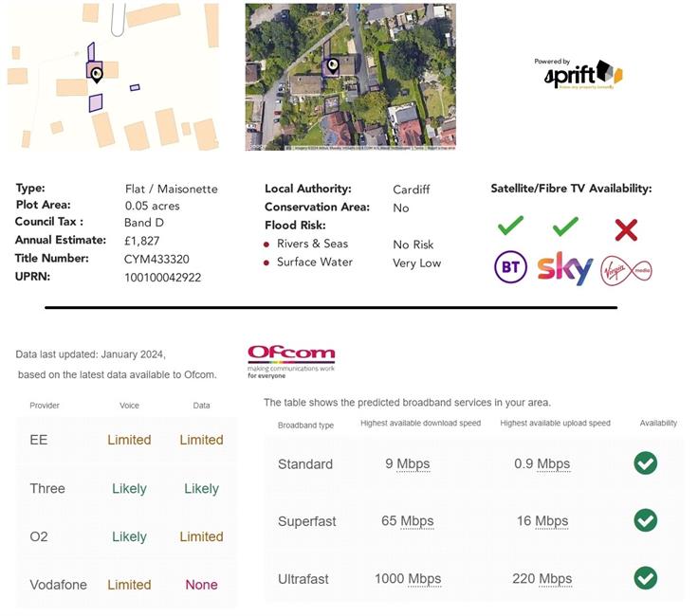Click the Standard broadband availability checkmark
The width and height of the screenshot is (698, 616).
646,463
